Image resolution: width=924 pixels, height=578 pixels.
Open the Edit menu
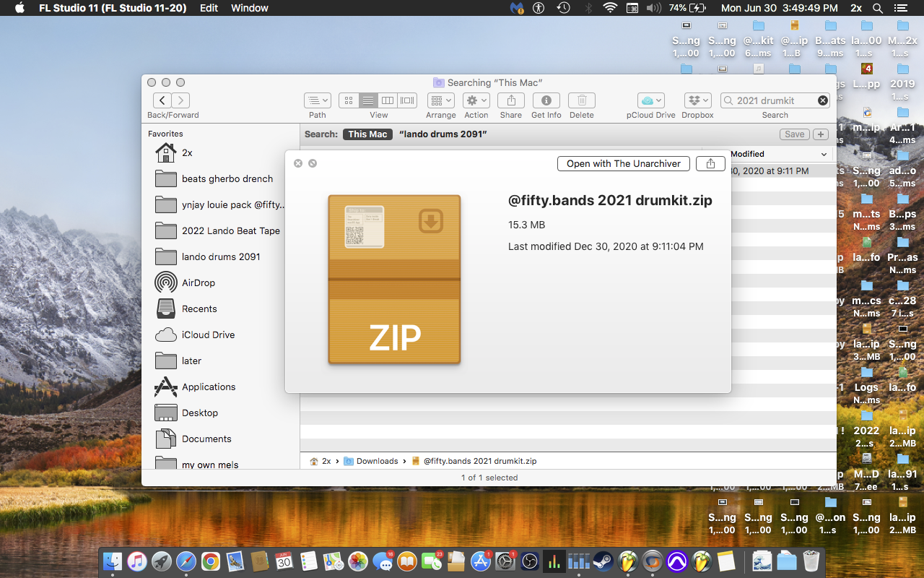209,8
